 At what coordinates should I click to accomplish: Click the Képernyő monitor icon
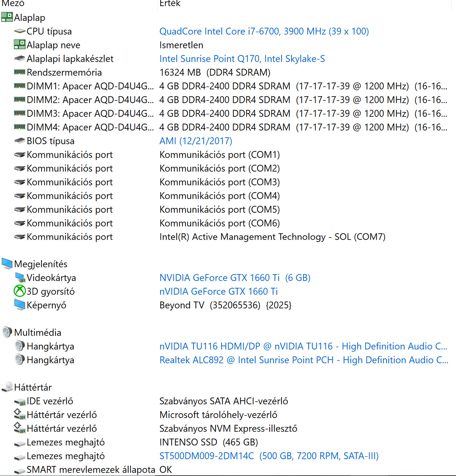(20, 305)
